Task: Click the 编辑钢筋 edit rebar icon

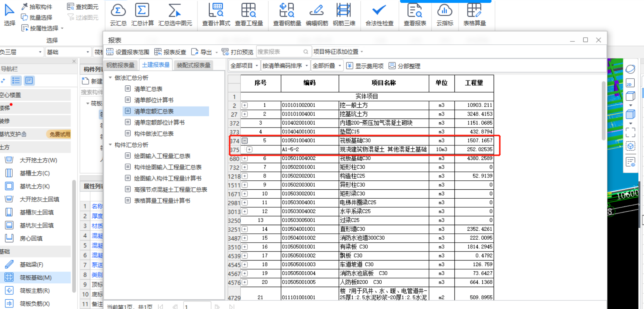Action: [317, 15]
